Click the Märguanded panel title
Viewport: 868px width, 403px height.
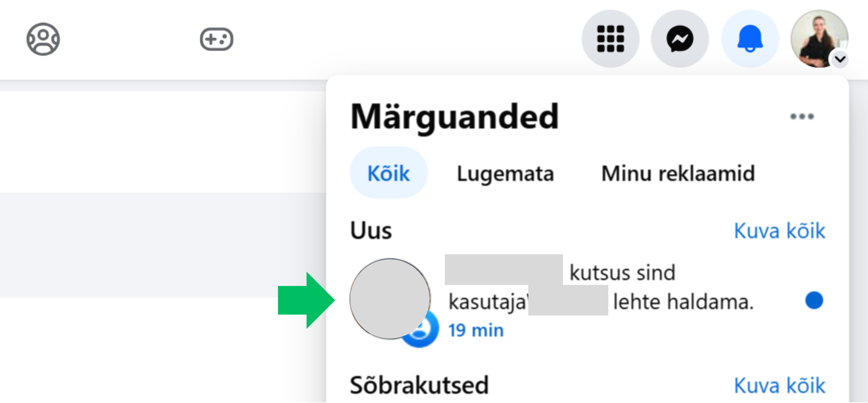454,116
